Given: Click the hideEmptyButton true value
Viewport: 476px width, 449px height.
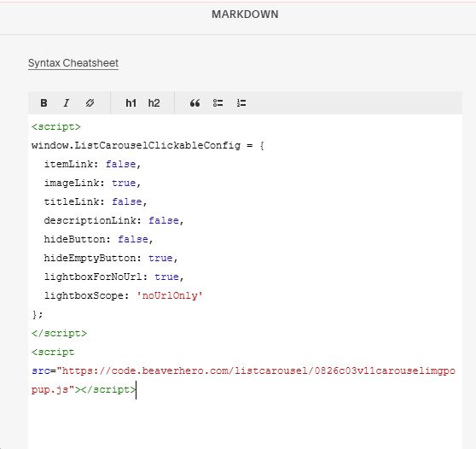Looking at the screenshot, I should point(160,259).
